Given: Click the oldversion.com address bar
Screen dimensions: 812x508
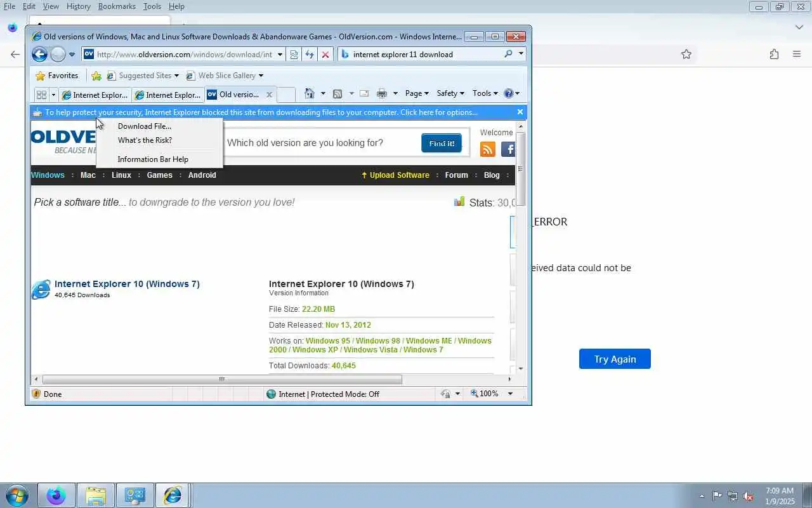Looking at the screenshot, I should click(184, 55).
